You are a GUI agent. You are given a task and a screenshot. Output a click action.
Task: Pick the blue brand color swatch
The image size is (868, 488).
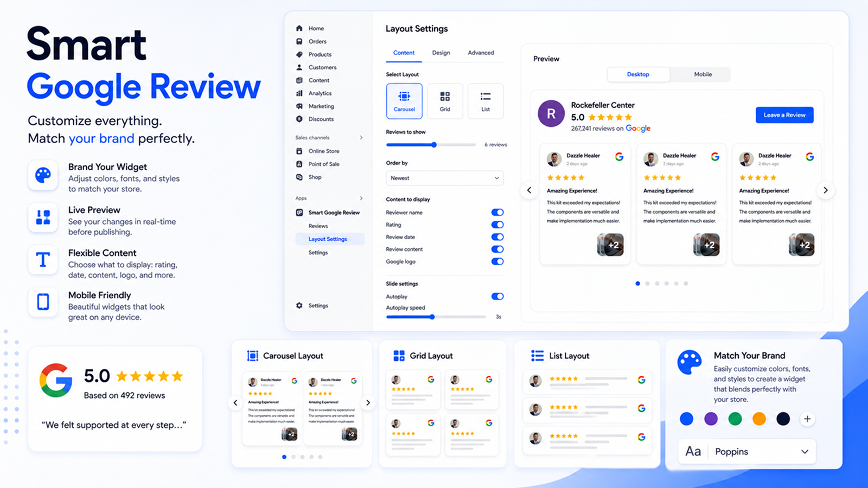click(687, 419)
